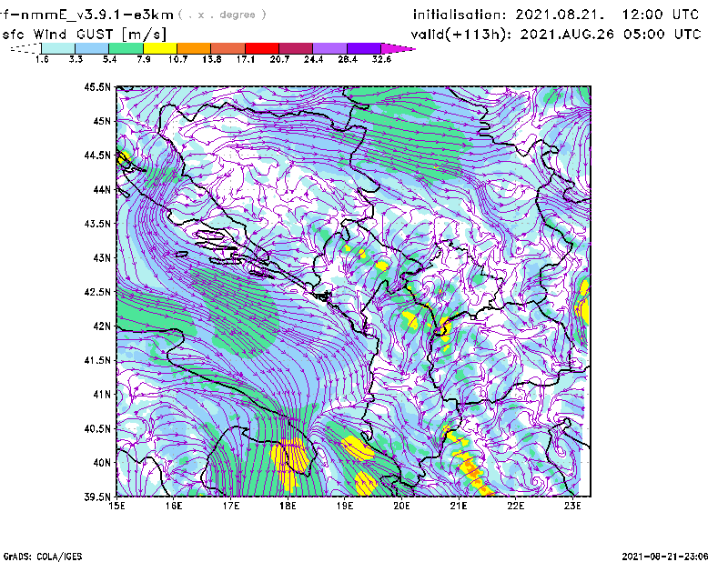
Task: Click the 41.5N latitude label
Action: [x=97, y=360]
